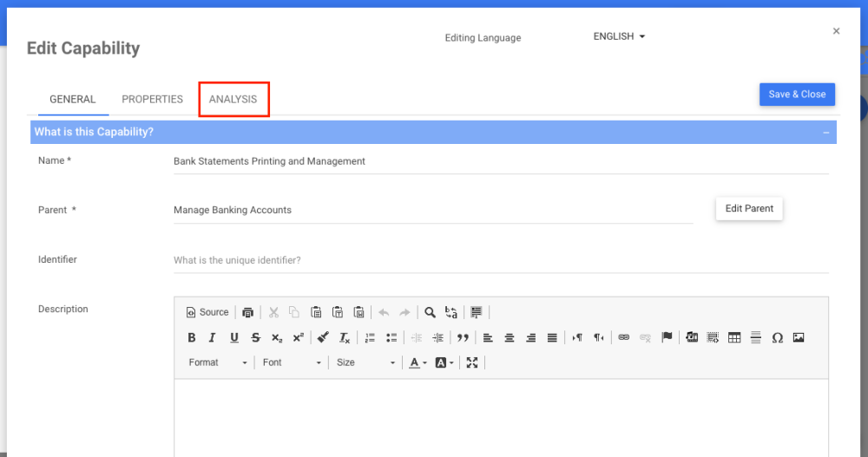Click Paste as plain text icon
Screen dimensions: 868x457
point(338,312)
